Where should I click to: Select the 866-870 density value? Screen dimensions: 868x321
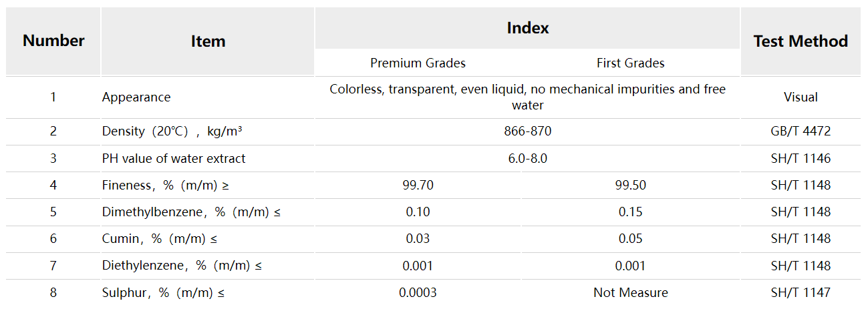[527, 131]
